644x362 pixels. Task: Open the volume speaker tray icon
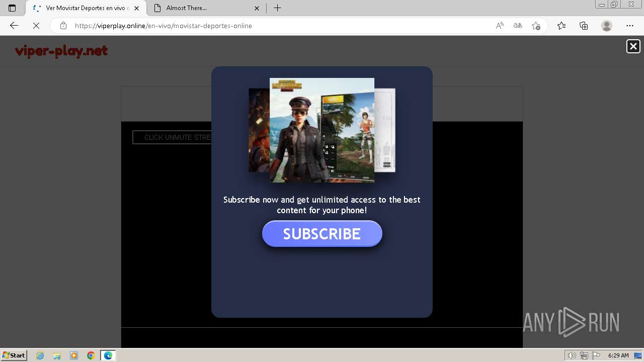(572, 355)
